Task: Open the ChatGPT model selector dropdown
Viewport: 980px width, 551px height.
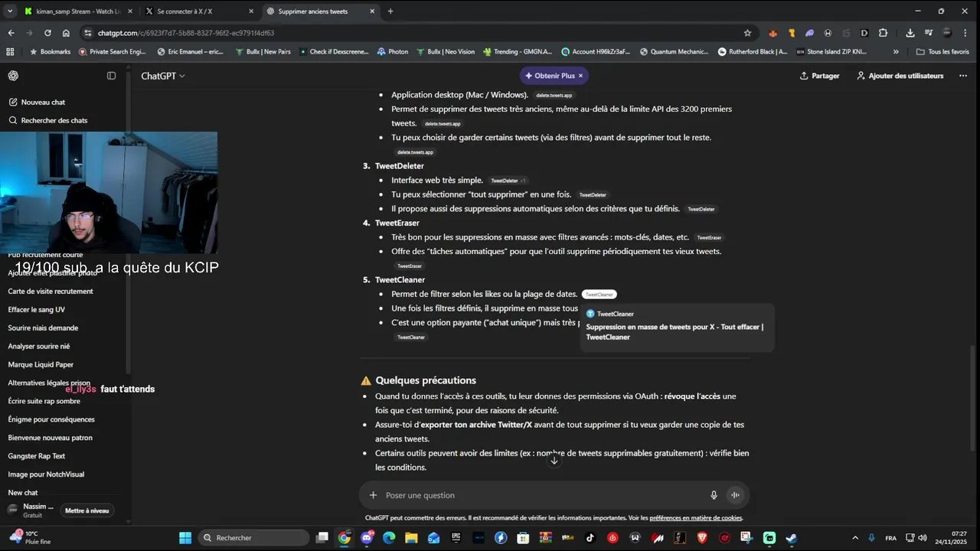Action: [x=162, y=76]
